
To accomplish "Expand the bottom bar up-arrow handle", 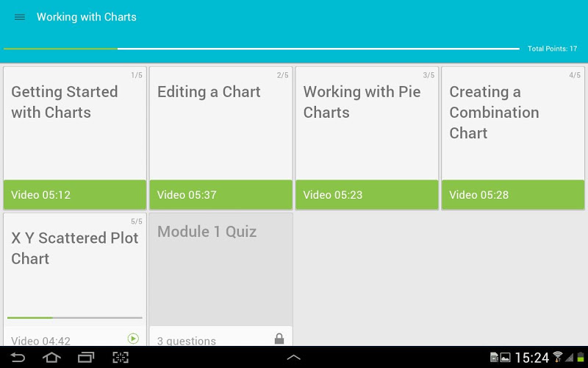I will 293,358.
